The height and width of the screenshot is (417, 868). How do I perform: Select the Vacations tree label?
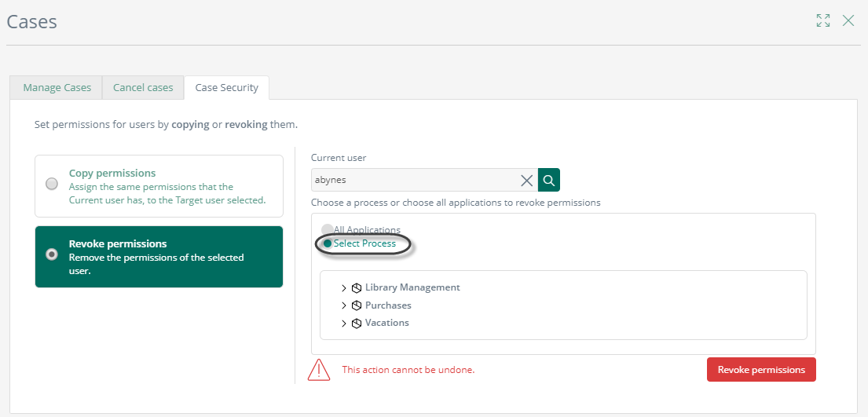point(387,322)
